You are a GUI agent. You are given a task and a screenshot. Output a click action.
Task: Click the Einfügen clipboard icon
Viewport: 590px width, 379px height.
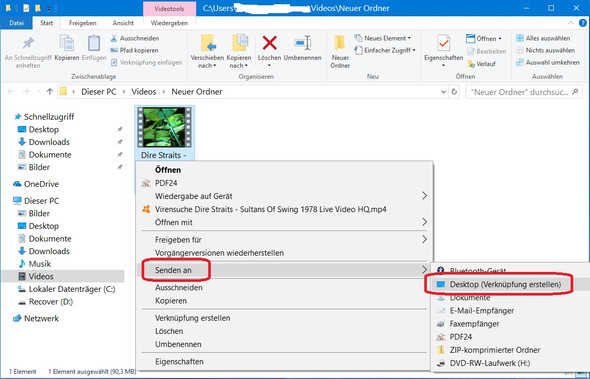(x=94, y=44)
